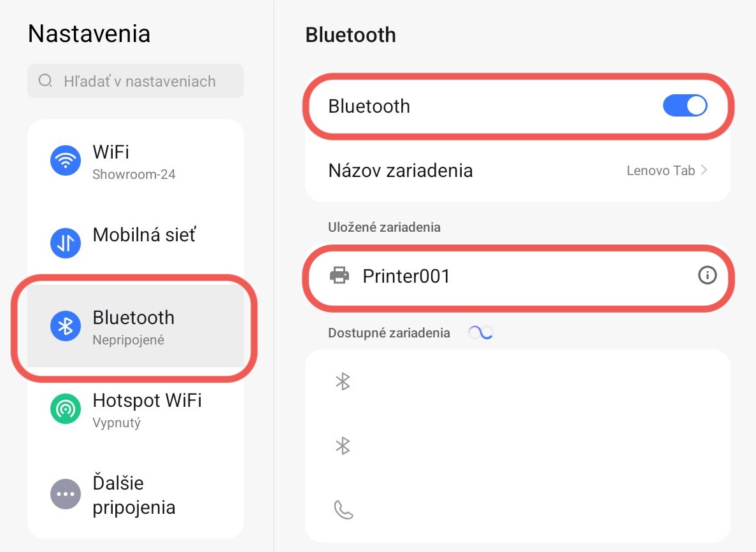This screenshot has height=552, width=756.
Task: Click the printer icon beside Printer001
Action: click(339, 276)
